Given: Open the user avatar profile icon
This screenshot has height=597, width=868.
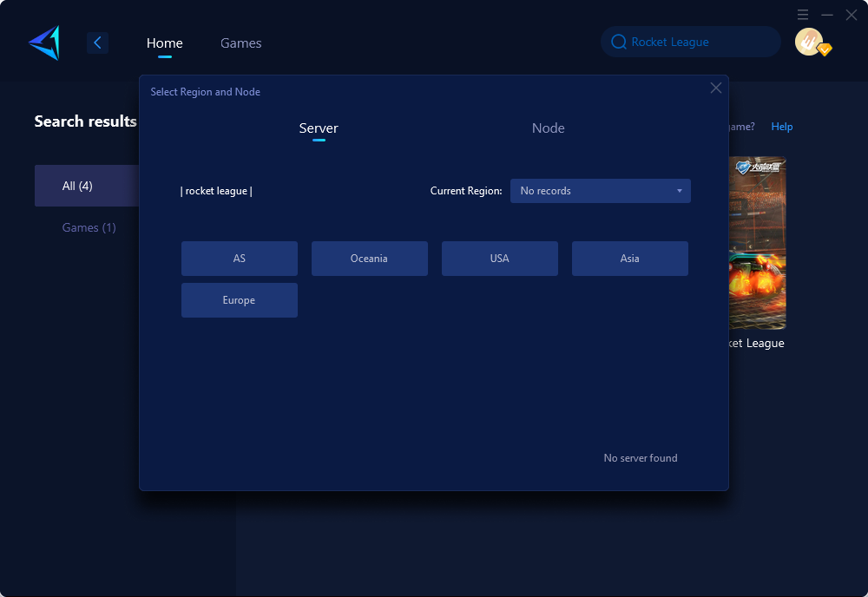Looking at the screenshot, I should pyautogui.click(x=809, y=42).
